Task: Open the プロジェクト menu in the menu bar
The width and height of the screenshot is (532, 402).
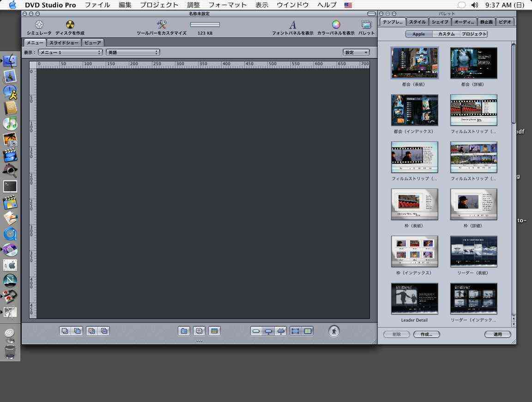Action: point(159,5)
